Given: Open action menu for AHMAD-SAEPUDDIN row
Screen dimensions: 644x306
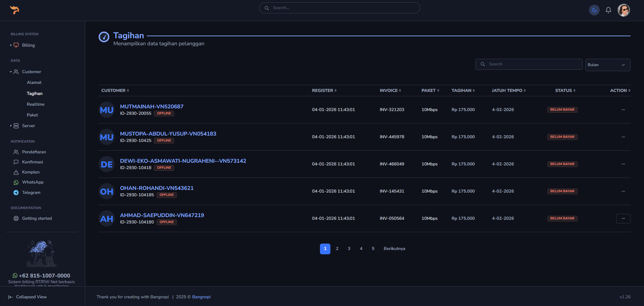Looking at the screenshot, I should coord(623,218).
